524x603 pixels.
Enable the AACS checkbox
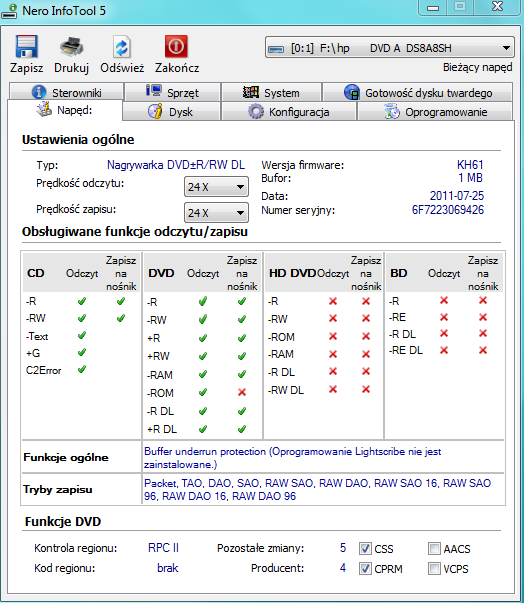(434, 548)
